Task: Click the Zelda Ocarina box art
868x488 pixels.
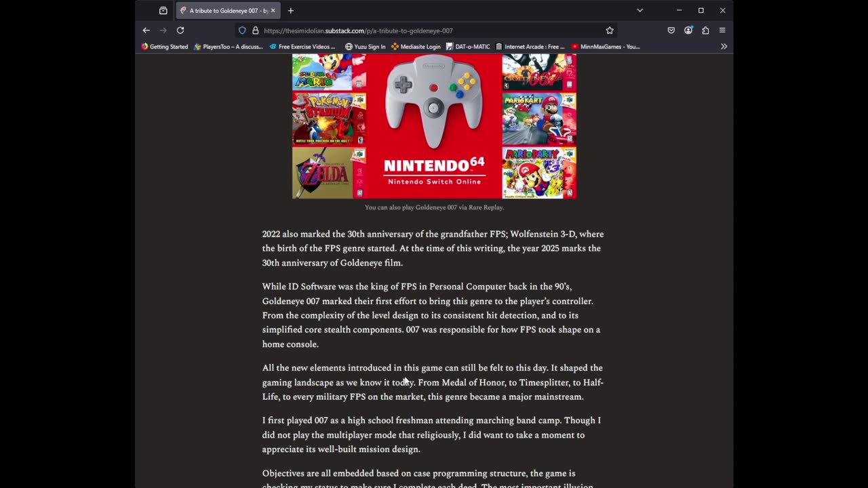Action: click(329, 173)
